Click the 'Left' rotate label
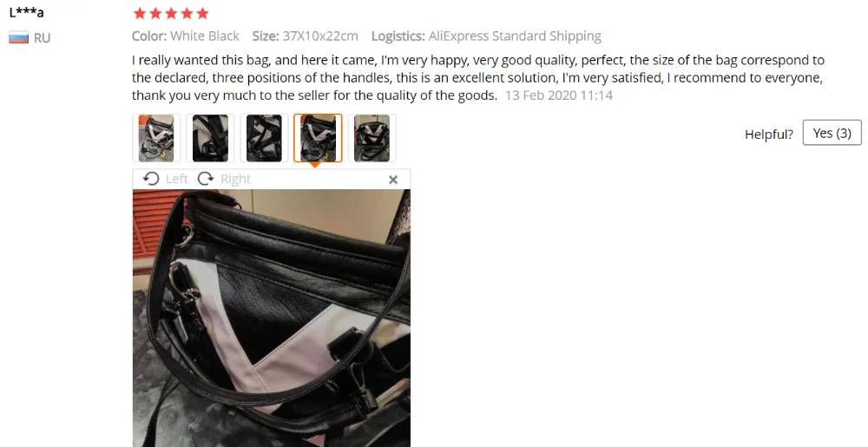 (176, 179)
